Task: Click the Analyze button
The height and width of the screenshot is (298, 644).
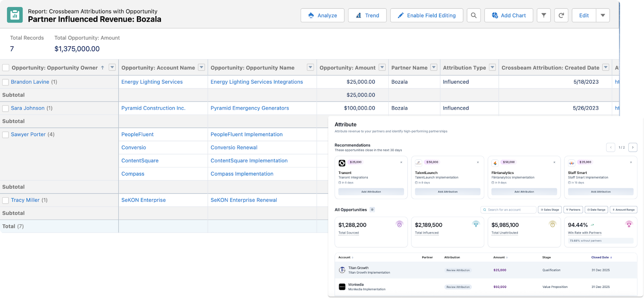Action: click(x=322, y=15)
